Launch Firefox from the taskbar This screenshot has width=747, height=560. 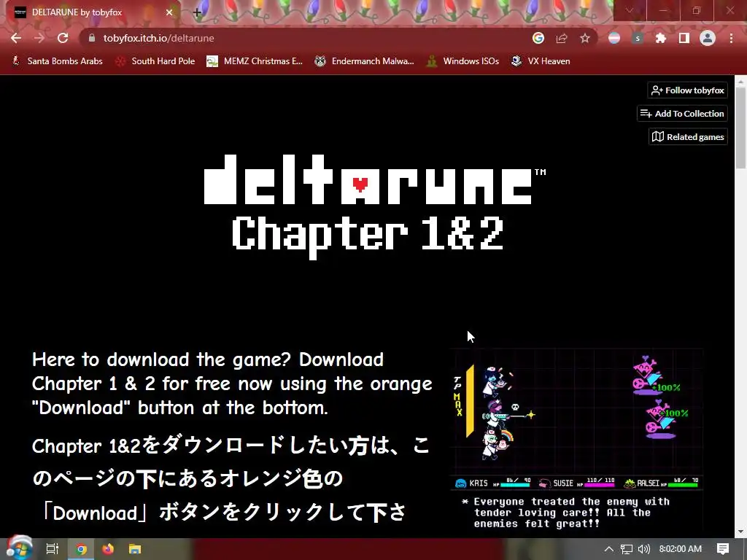click(x=108, y=549)
